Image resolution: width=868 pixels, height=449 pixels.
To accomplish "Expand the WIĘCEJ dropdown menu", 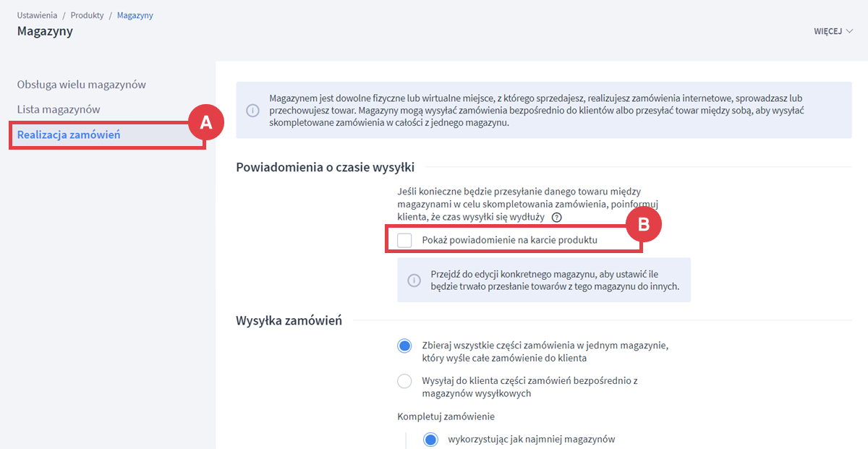I will tap(833, 32).
